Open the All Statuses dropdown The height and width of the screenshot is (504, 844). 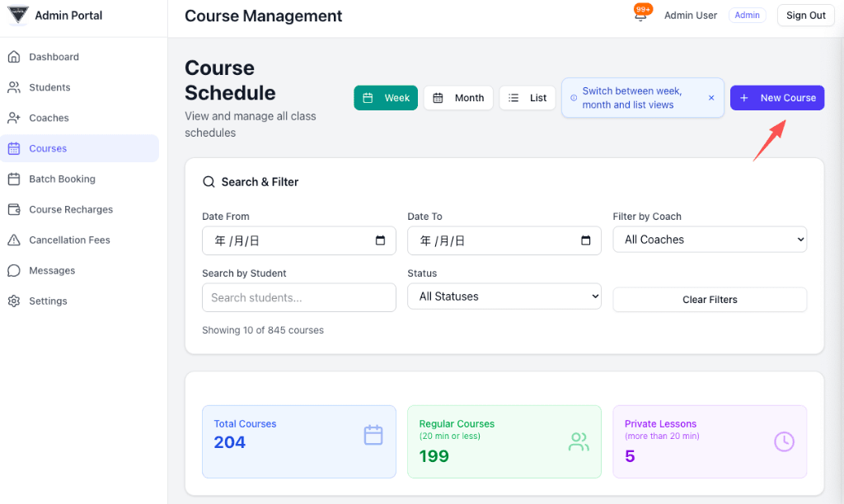click(x=504, y=296)
